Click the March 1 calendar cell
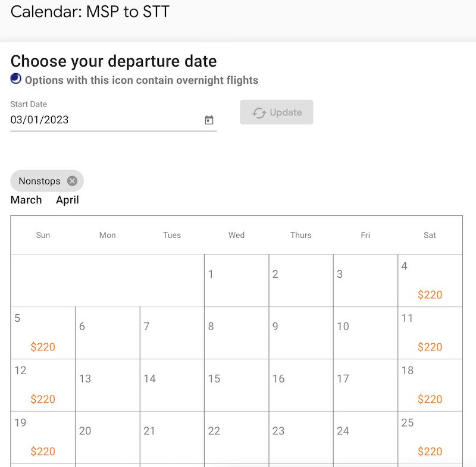Image resolution: width=476 pixels, height=467 pixels. (x=236, y=281)
